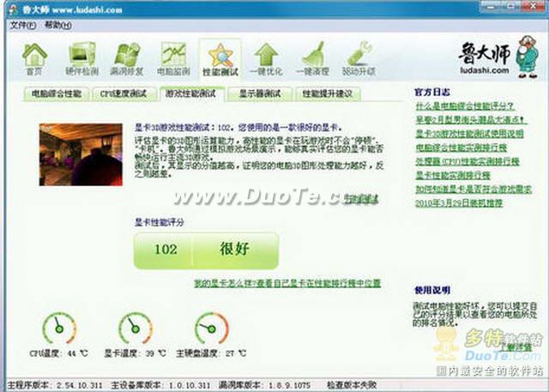
Task: Open 2010年3月29日装机推荐 link
Action: 459,203
